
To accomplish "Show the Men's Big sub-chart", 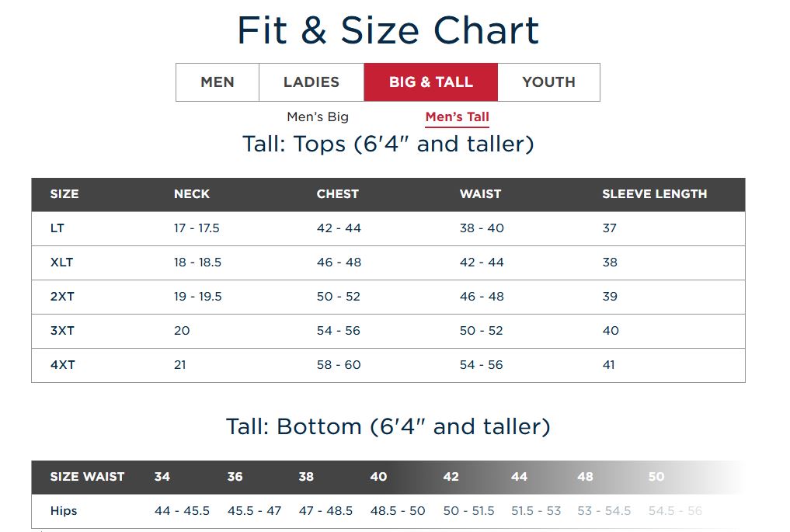I will click(318, 116).
